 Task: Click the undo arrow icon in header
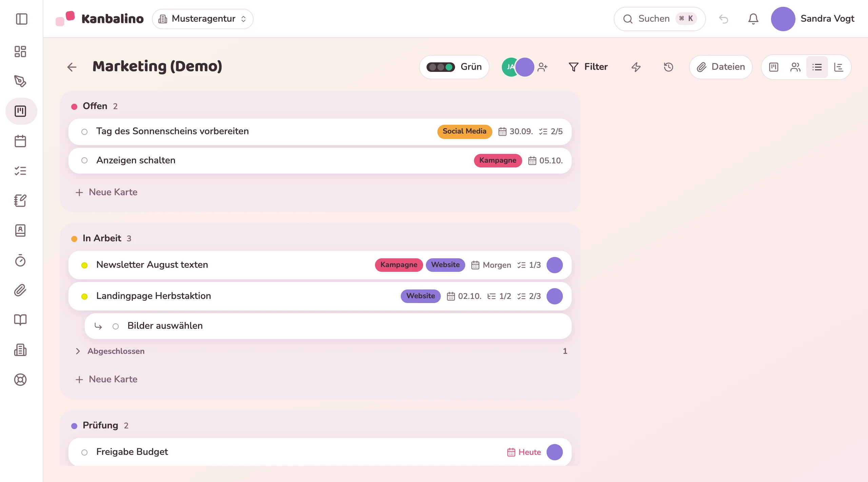click(x=724, y=19)
